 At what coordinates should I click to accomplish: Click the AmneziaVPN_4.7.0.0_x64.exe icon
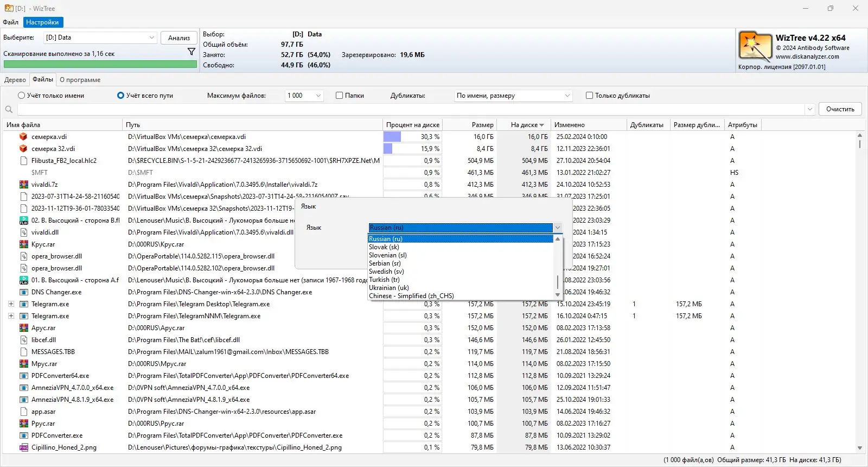(x=23, y=388)
